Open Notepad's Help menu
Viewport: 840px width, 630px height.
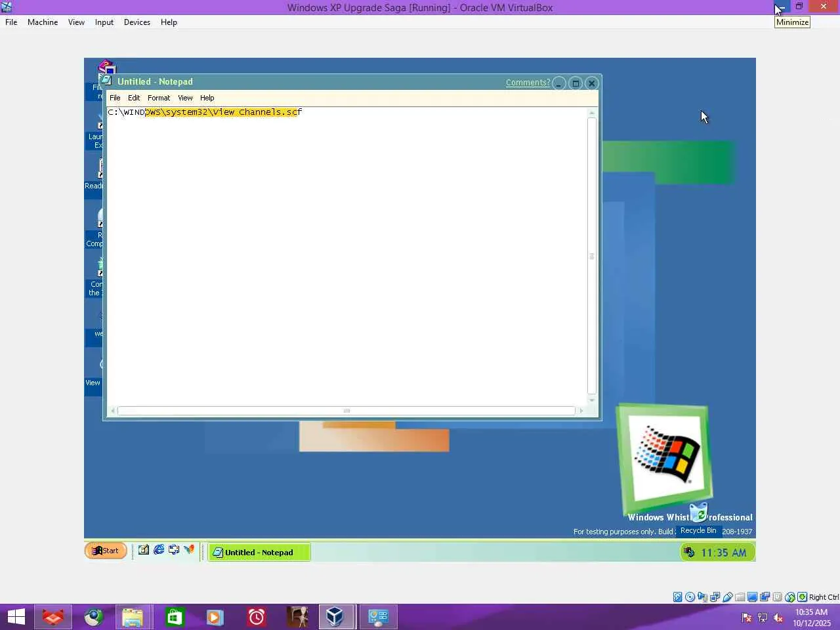(x=207, y=98)
